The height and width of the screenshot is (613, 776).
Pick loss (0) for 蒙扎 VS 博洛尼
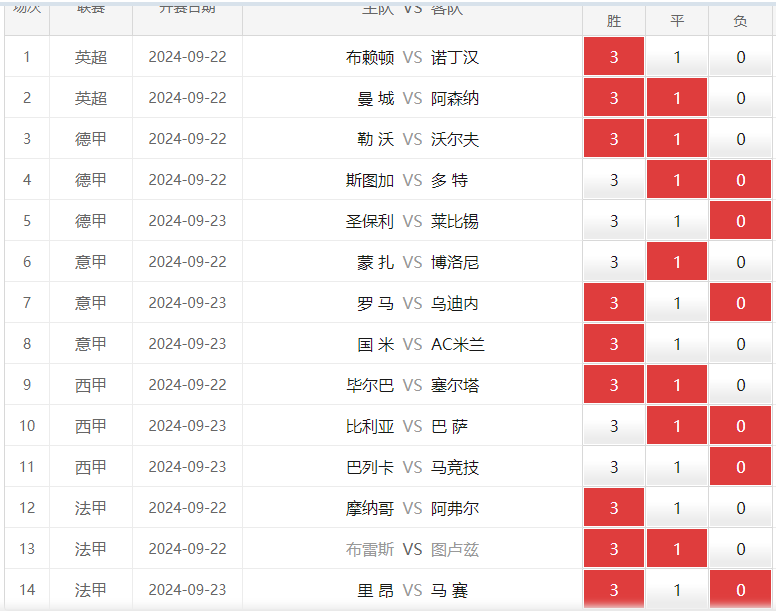coord(740,262)
